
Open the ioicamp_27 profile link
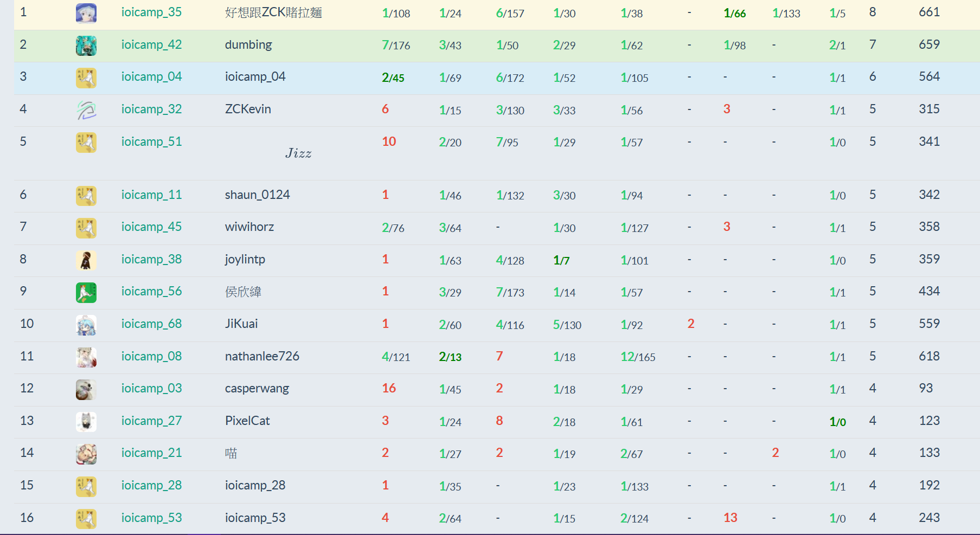click(x=151, y=421)
